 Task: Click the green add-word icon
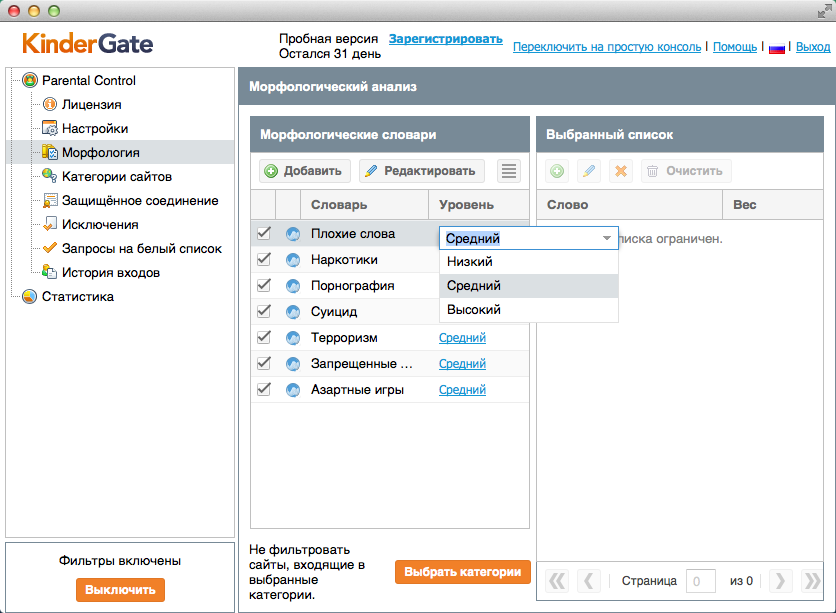click(x=557, y=171)
